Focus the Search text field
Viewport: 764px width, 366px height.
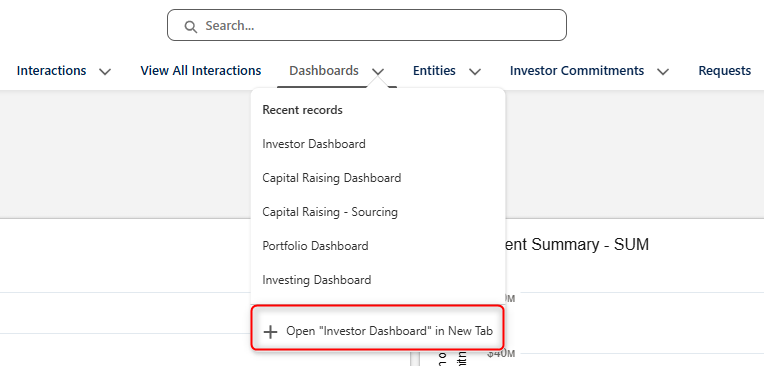(x=367, y=25)
